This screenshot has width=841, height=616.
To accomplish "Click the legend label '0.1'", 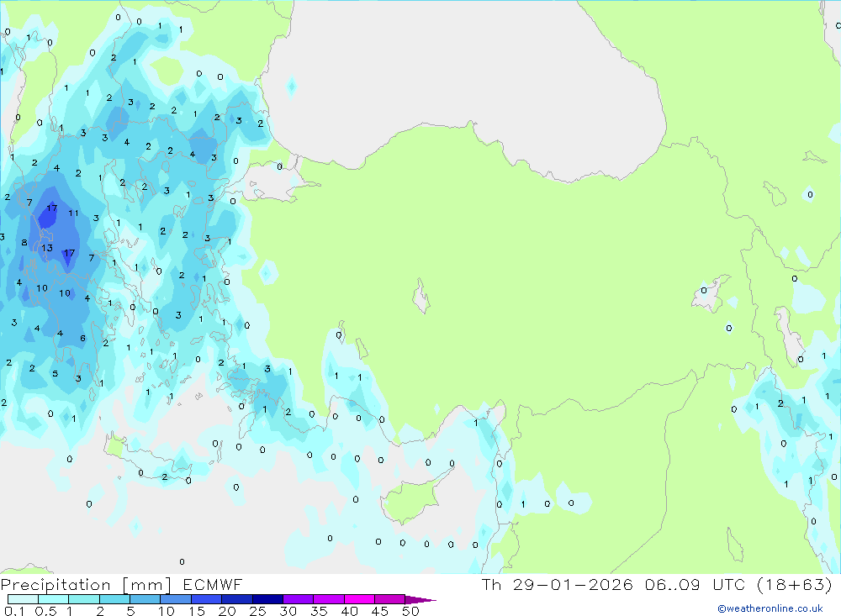I will (x=14, y=611).
